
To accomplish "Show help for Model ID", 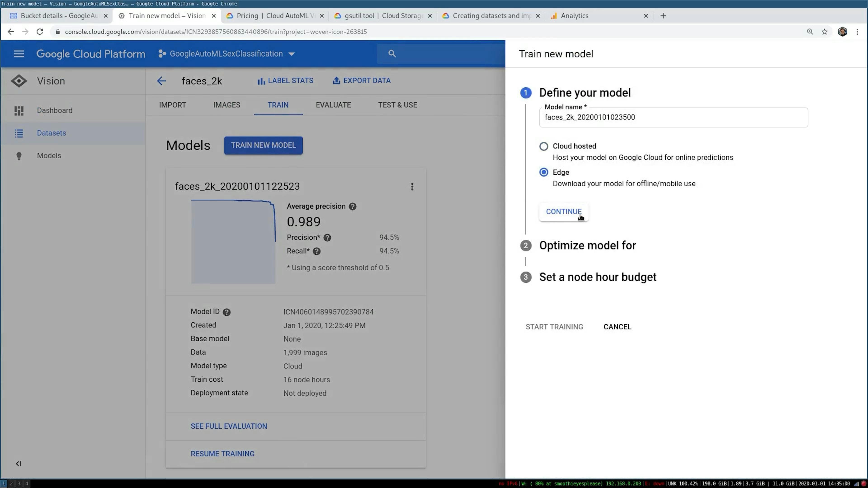I will tap(227, 312).
